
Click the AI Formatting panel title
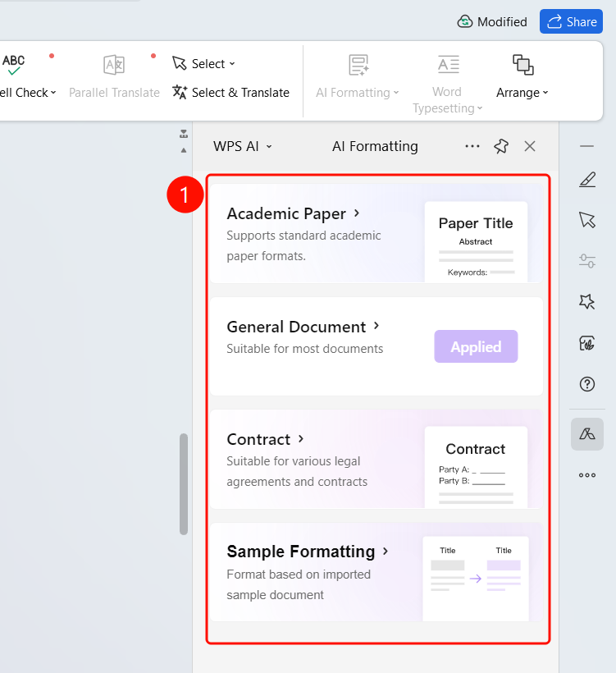tap(375, 146)
